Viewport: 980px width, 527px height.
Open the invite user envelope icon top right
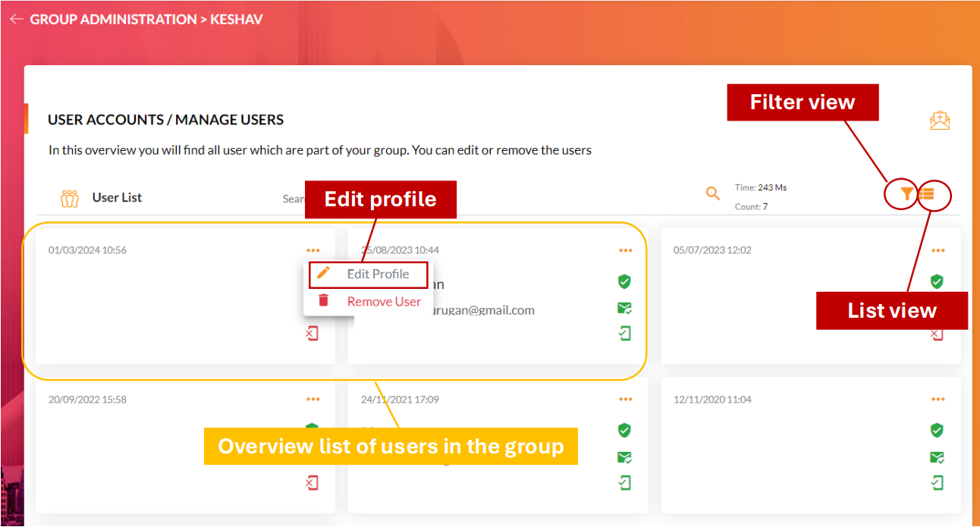click(x=940, y=120)
